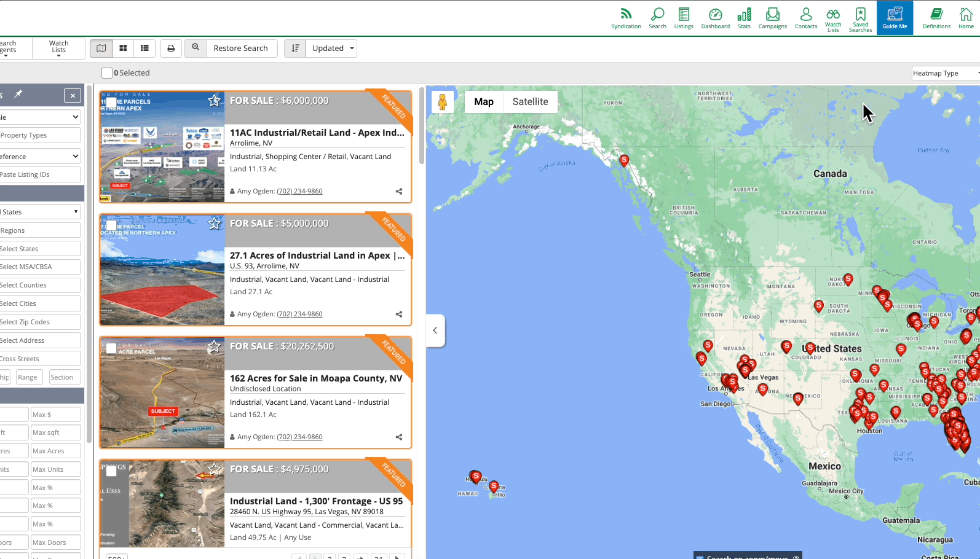Screen dimensions: 980x559
Task: Switch map to Map view
Action: (x=484, y=102)
